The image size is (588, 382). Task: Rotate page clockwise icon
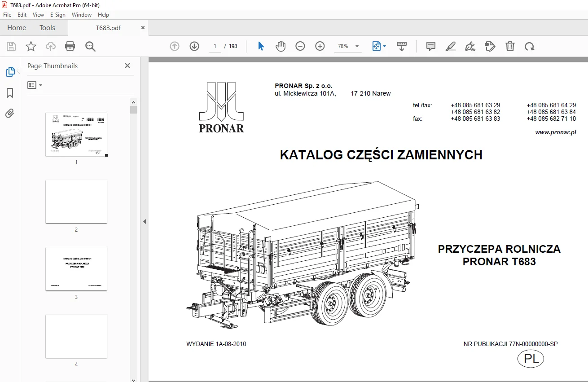click(530, 46)
